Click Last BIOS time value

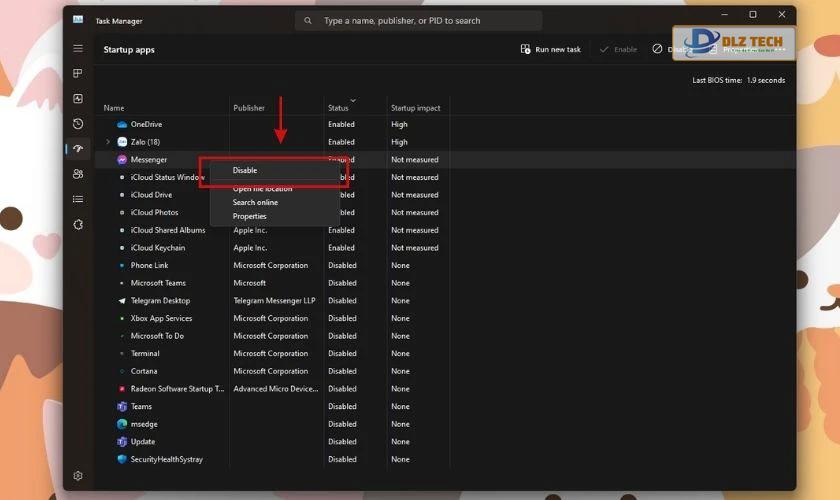pyautogui.click(x=766, y=80)
